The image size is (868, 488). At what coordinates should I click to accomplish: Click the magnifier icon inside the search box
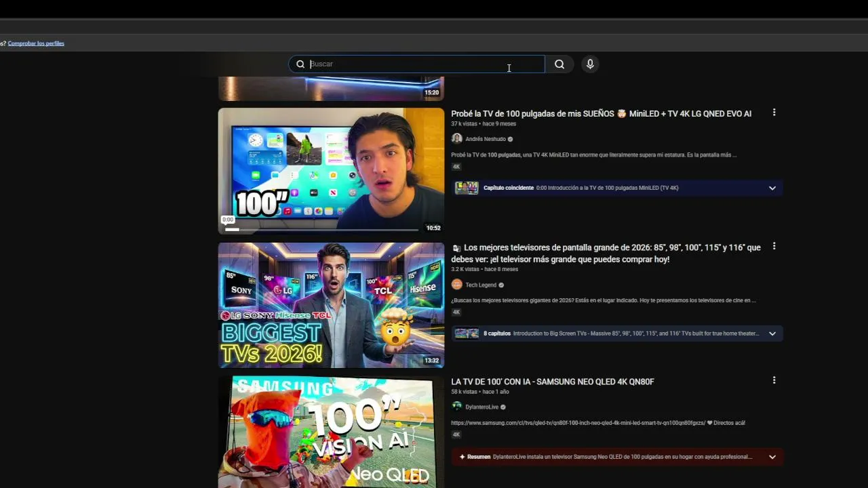point(300,64)
